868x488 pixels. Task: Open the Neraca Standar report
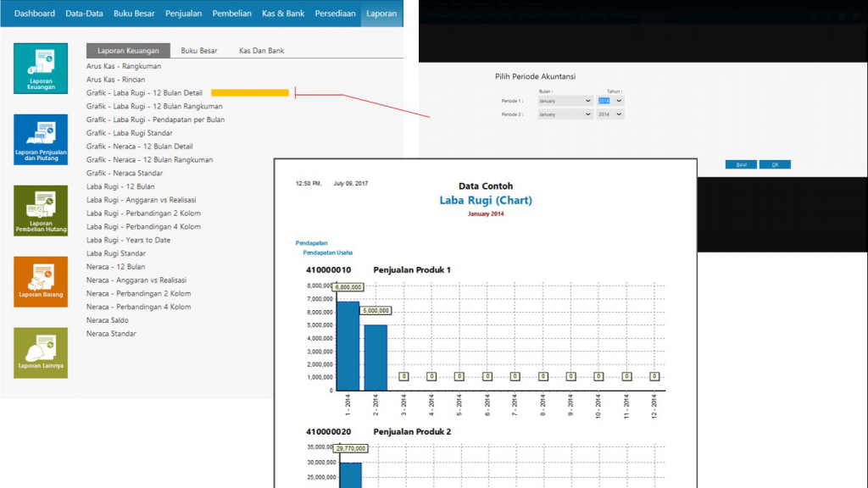coord(111,334)
